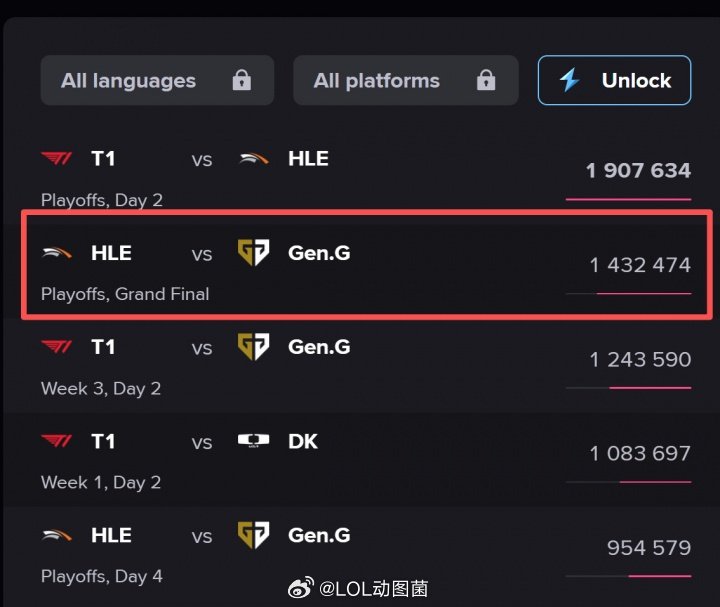This screenshot has height=607, width=720.
Task: Click the lock icon on All languages
Action: click(241, 81)
